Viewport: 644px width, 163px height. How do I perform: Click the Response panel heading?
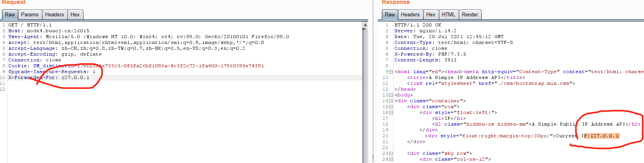click(x=396, y=2)
